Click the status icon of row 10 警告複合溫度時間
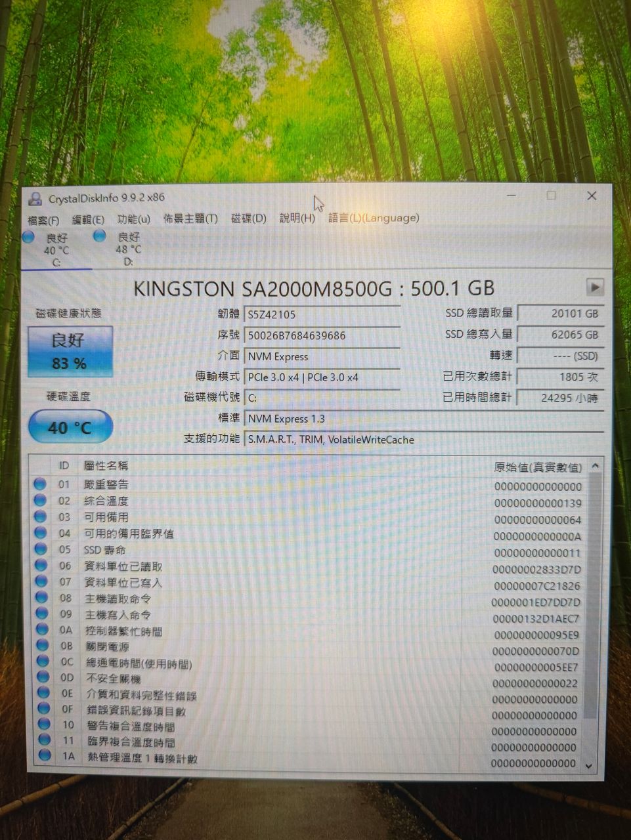Screen dimensions: 631x840 45,724
